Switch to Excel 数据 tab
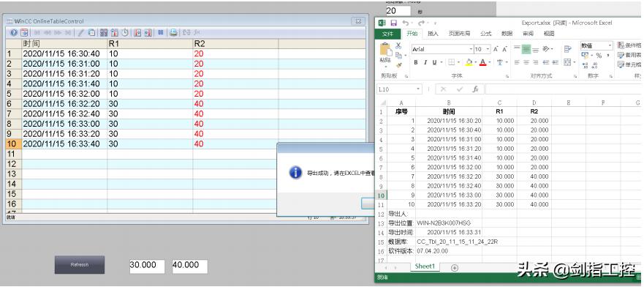The width and height of the screenshot is (644, 287). [507, 34]
